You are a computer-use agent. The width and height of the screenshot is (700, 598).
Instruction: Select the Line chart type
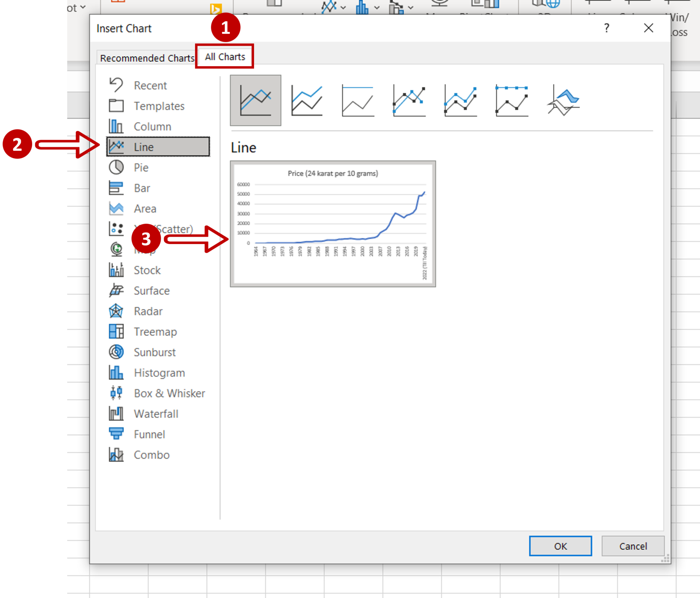pos(158,147)
